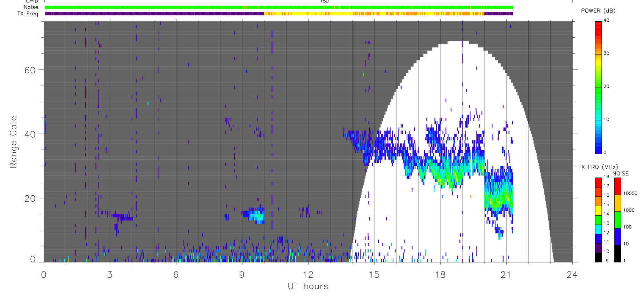Click the green 13-14 MHz frequency swatch
This screenshot has height=297, width=644.
point(599,220)
